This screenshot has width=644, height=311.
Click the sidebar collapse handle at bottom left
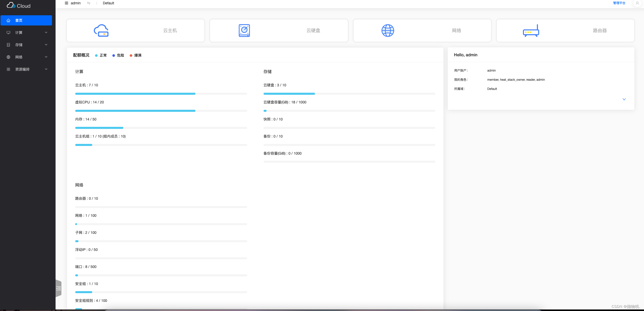click(x=58, y=288)
